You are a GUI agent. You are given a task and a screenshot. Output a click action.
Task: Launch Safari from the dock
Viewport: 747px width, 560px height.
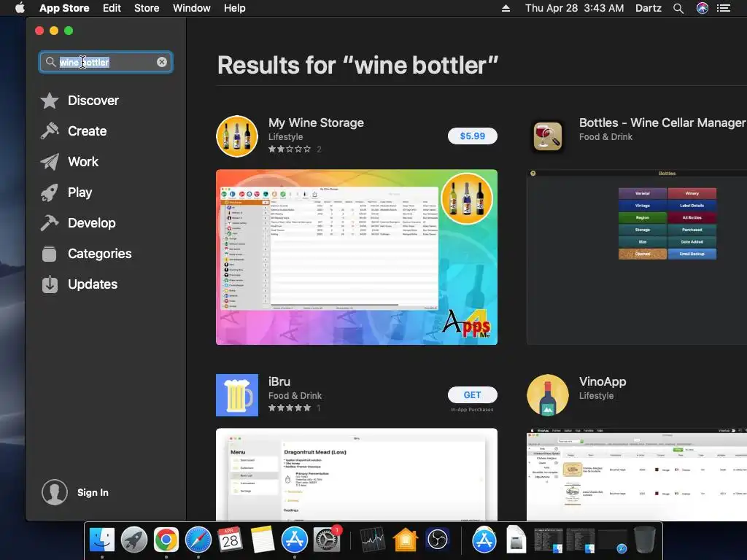pyautogui.click(x=198, y=540)
